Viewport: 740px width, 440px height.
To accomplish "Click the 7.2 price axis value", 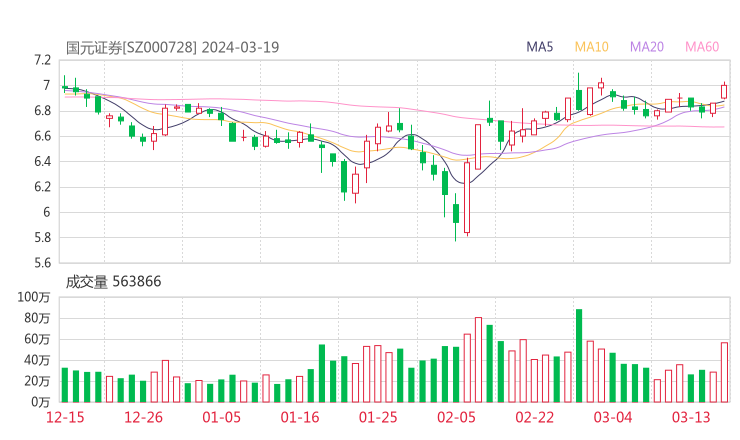I will [x=42, y=60].
